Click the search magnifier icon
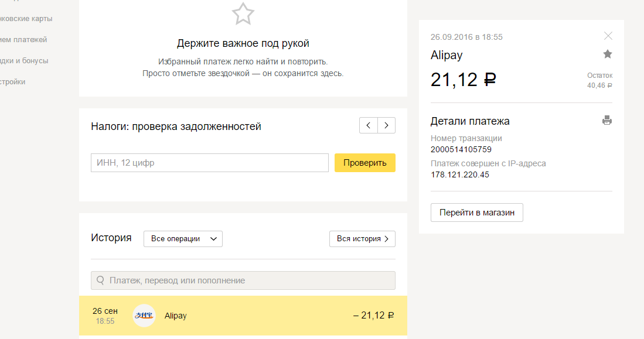644x339 pixels. [100, 280]
